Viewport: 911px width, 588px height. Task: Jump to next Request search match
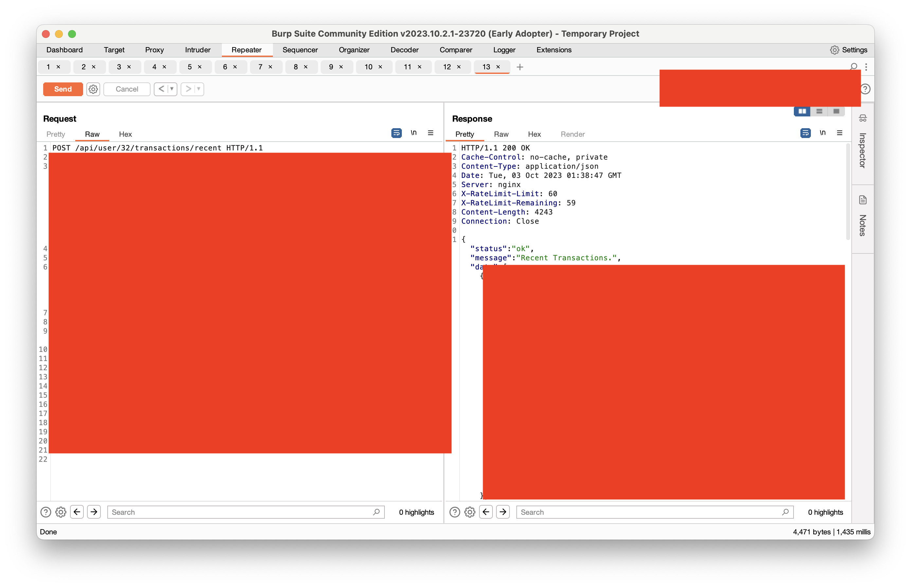coord(94,512)
